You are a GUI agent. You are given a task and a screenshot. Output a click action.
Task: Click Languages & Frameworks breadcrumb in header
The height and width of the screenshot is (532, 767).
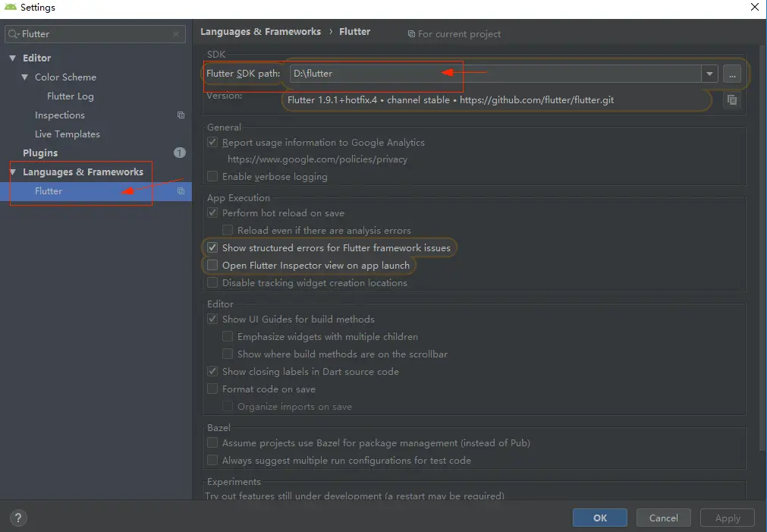click(261, 31)
